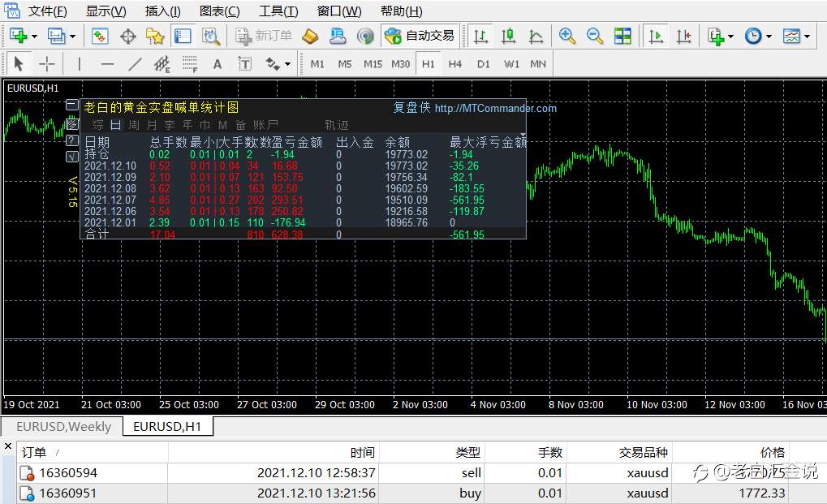Select the Fibonacci retracement tool
827x504 pixels.
coord(190,64)
